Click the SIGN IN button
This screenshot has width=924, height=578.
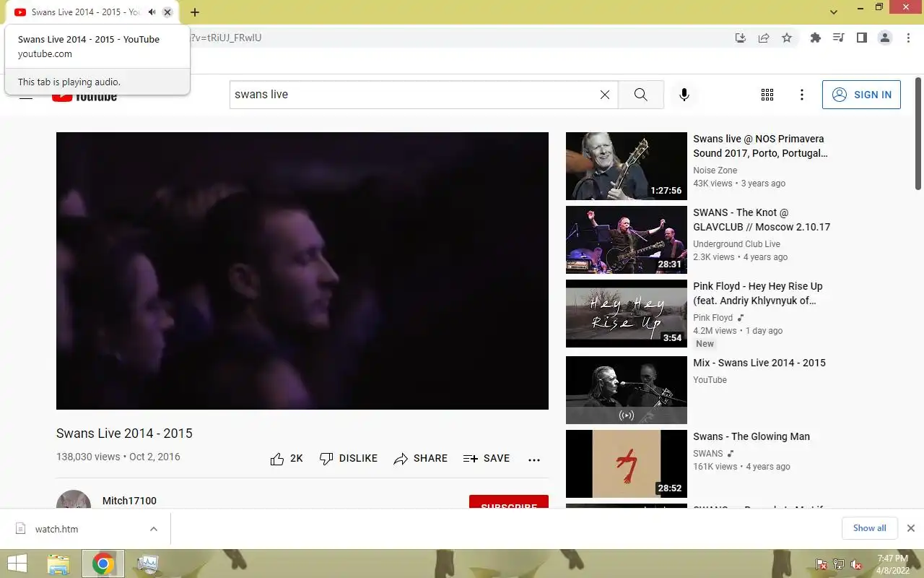[861, 95]
